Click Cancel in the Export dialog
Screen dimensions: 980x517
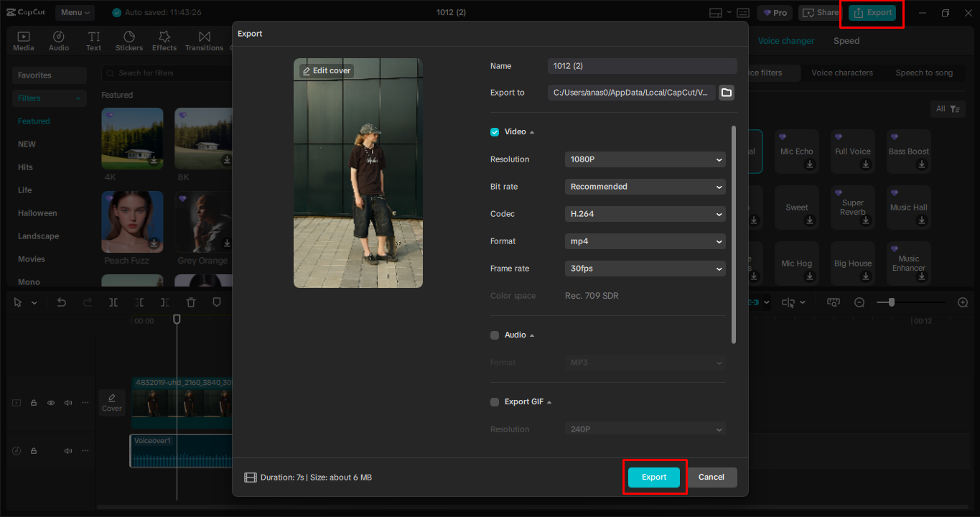pyautogui.click(x=711, y=477)
